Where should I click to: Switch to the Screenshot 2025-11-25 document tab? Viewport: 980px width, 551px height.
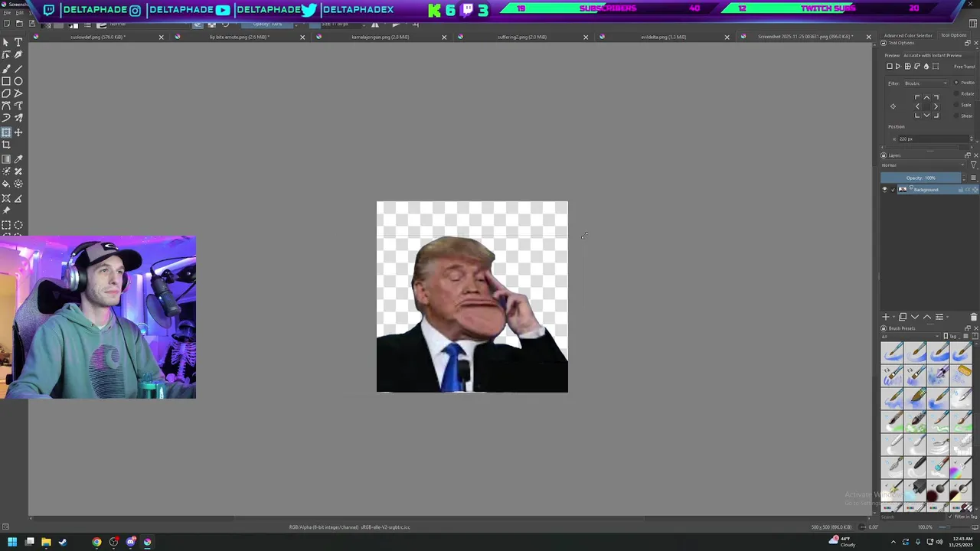pos(805,37)
